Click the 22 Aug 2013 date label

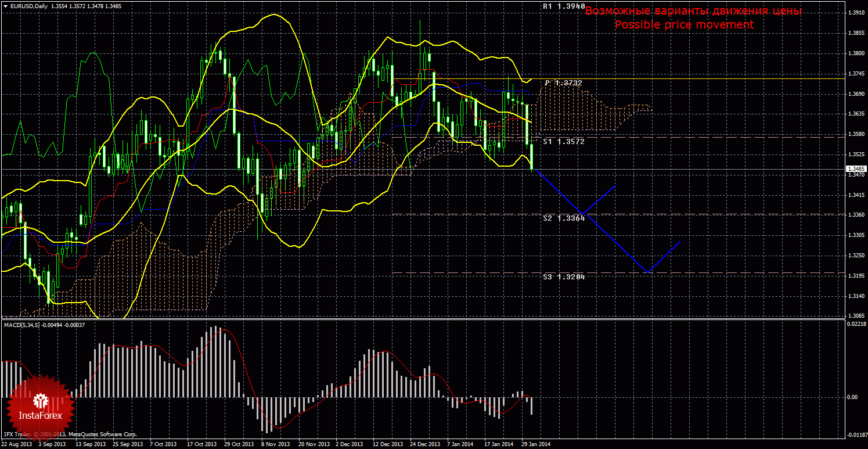click(x=16, y=444)
